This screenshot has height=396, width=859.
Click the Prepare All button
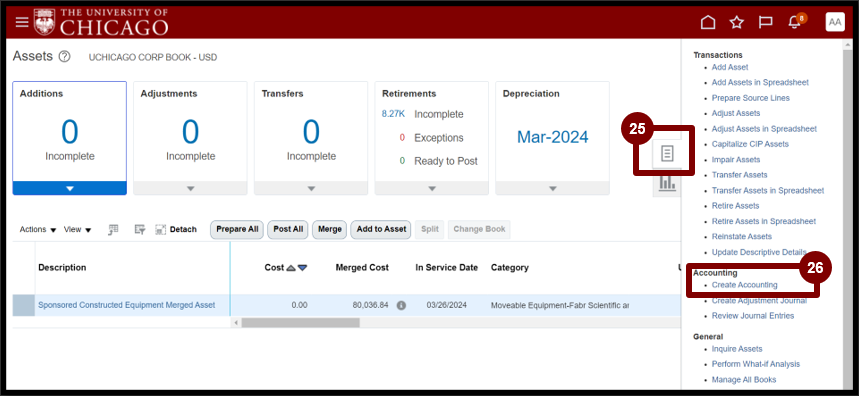click(237, 229)
